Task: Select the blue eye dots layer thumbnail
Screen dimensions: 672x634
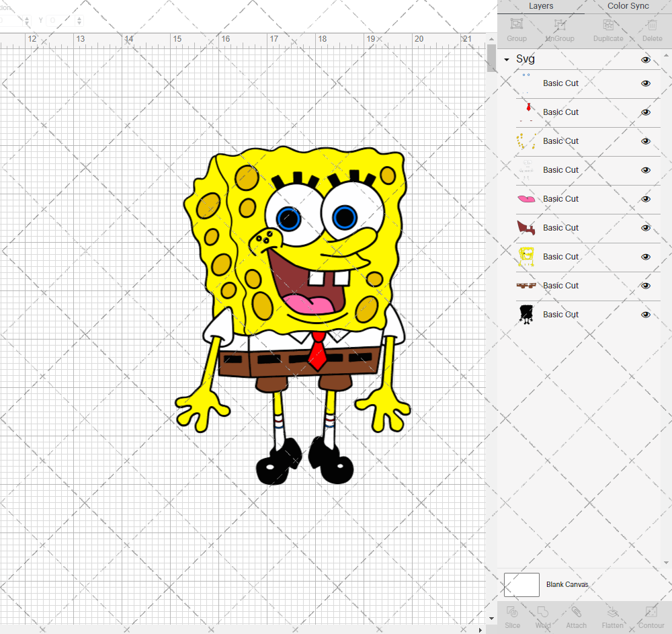Action: 526,83
